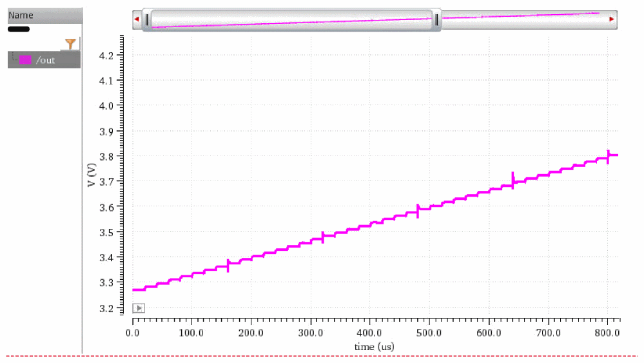Click the 4.2 y-axis tick label

pos(106,55)
